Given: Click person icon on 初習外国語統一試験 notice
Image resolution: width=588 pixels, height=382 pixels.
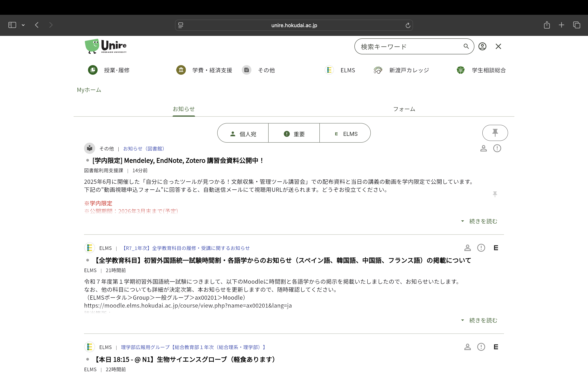Looking at the screenshot, I should [467, 248].
